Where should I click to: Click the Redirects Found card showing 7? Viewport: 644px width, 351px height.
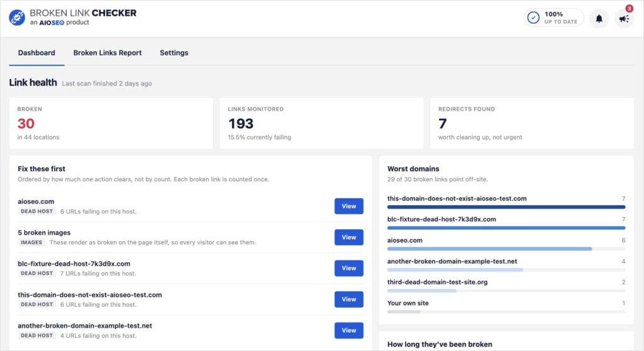click(532, 123)
